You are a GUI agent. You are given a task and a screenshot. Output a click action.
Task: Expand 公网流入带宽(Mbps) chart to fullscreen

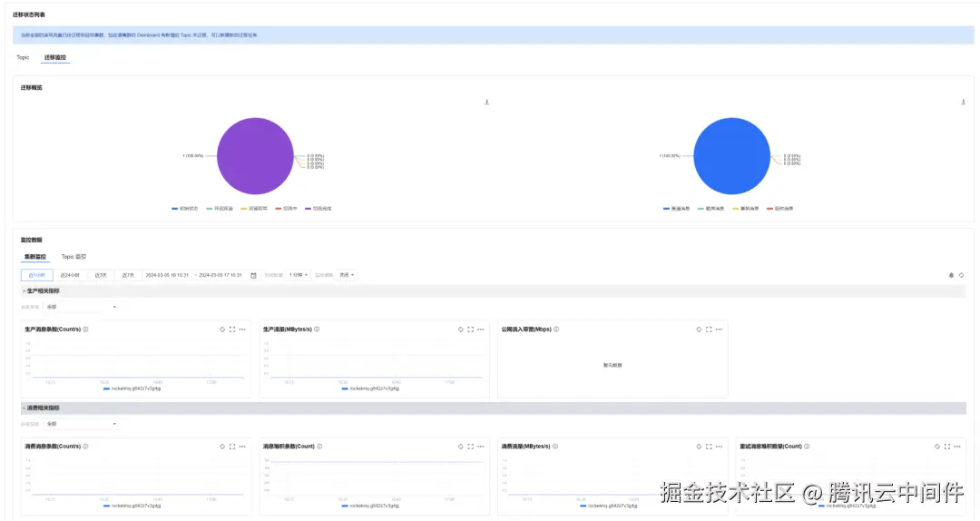coord(709,329)
